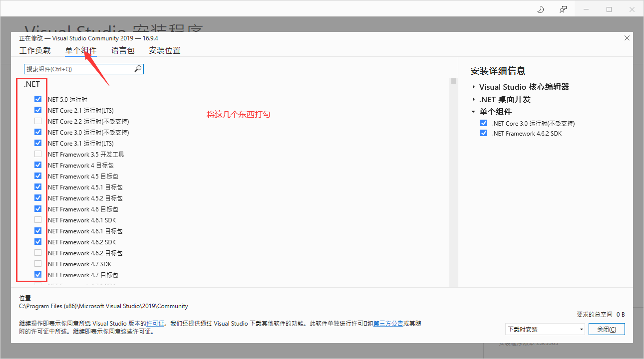
Task: Focus the 搜索组件 search field
Action: click(84, 69)
